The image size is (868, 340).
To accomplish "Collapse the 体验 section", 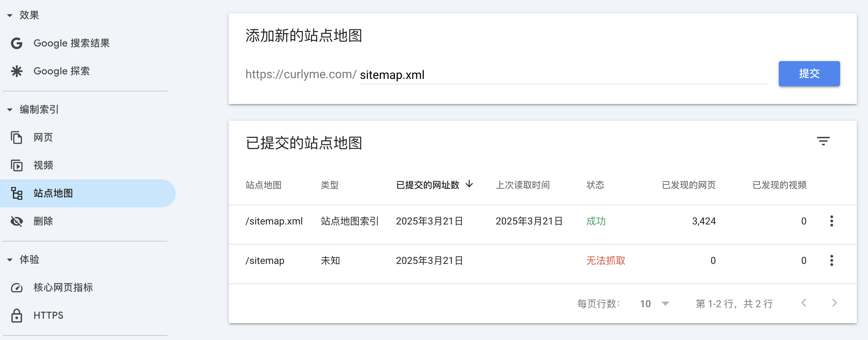I will pos(10,260).
